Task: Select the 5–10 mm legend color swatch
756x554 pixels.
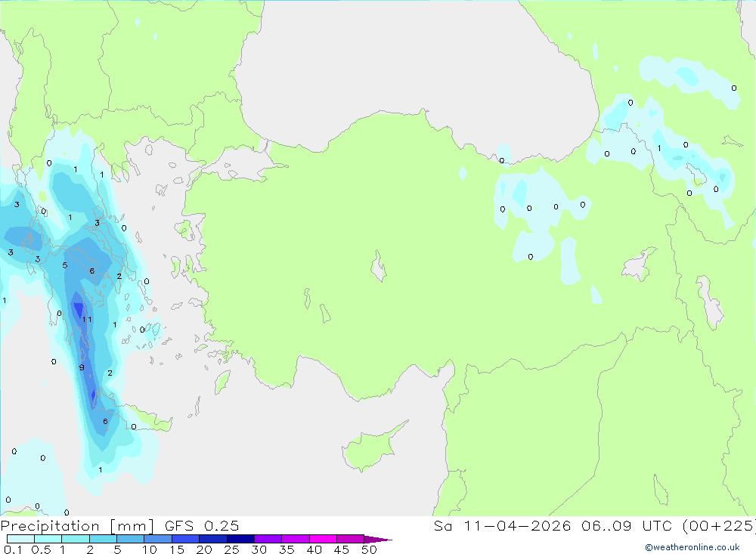Action: click(x=131, y=539)
